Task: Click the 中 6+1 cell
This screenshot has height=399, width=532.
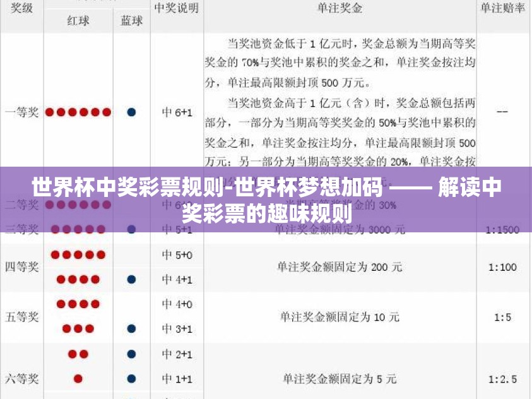Action: pos(177,112)
